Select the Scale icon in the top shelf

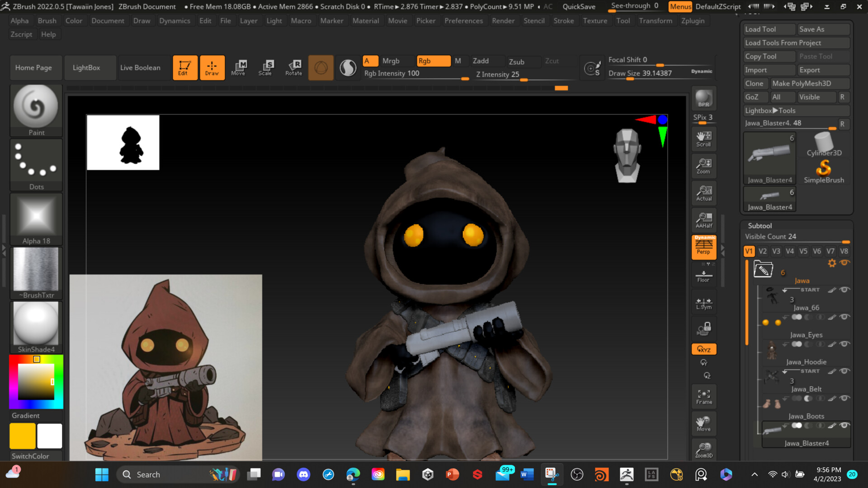pos(267,67)
